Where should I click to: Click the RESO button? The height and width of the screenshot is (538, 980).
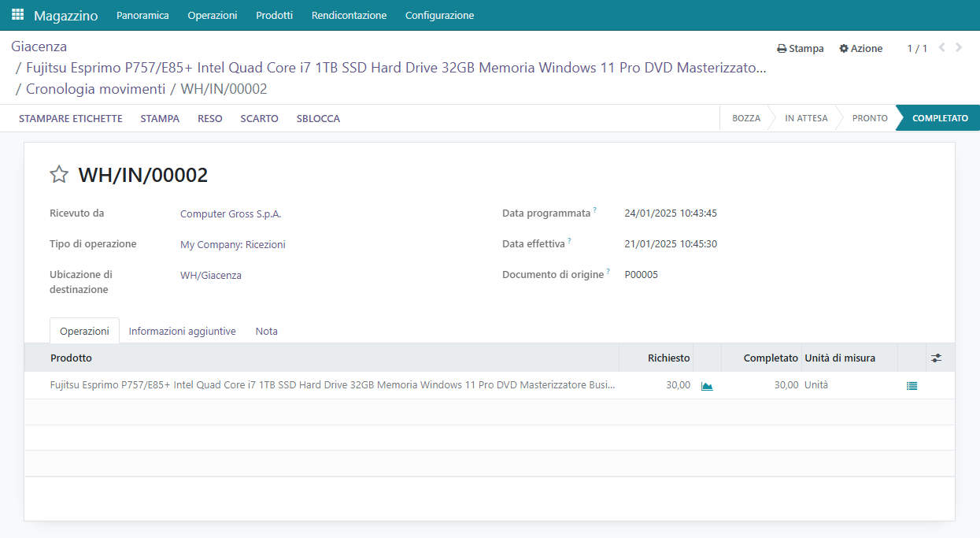[x=210, y=118]
